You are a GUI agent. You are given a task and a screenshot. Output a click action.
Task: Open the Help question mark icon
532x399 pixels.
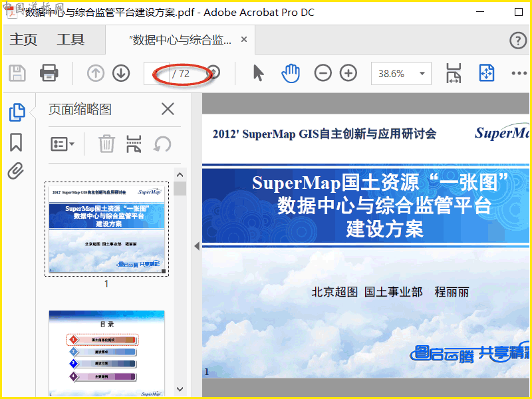(518, 41)
